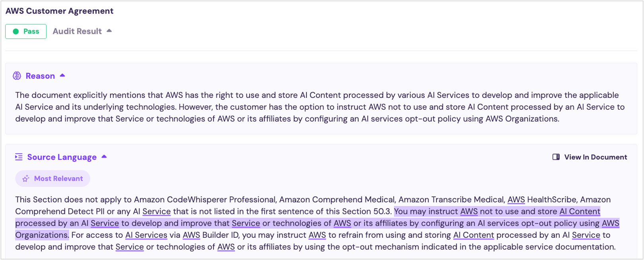Collapse the Audit Result section caret

coord(109,31)
